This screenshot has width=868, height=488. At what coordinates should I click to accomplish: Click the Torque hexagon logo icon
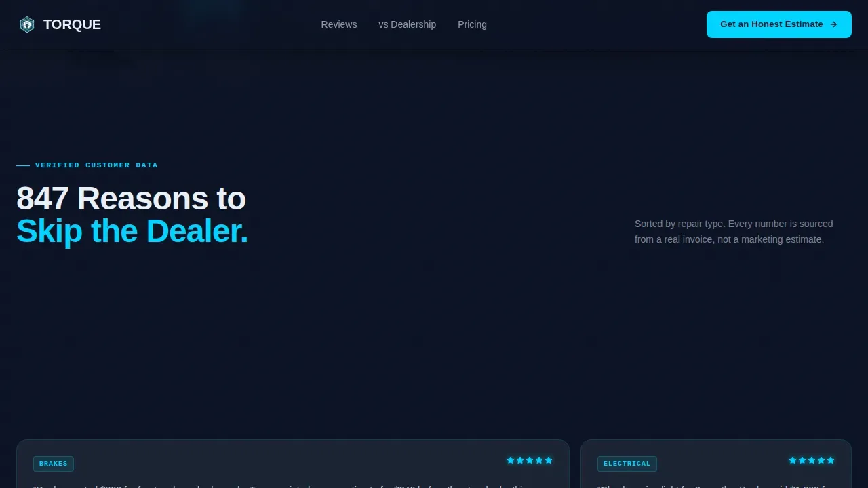coord(27,24)
